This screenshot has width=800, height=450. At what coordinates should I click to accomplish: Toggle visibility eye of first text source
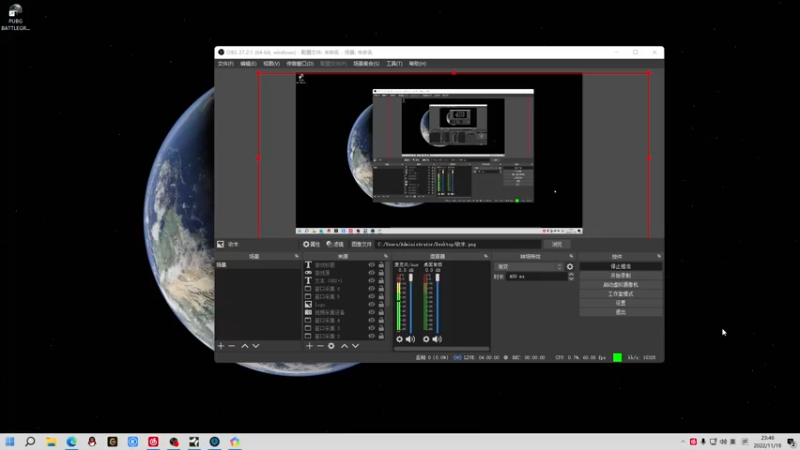pos(371,265)
